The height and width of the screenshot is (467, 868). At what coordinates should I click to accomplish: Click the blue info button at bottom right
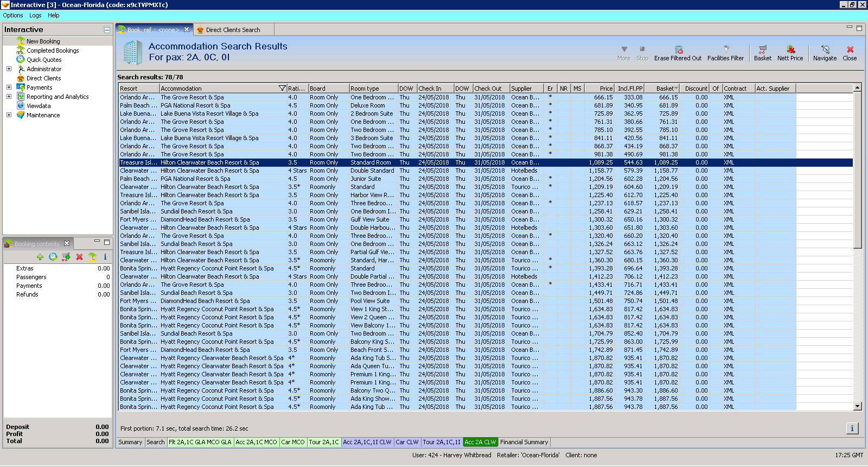(x=852, y=428)
